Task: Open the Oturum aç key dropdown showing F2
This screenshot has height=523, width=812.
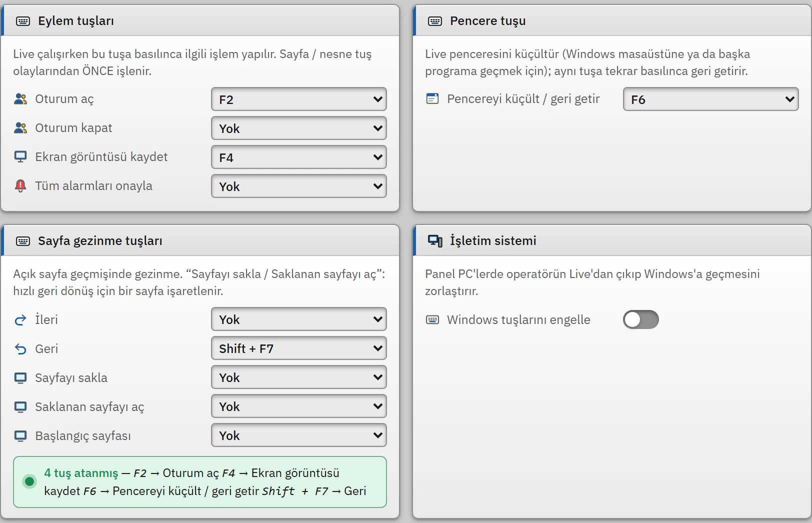Action: tap(299, 99)
